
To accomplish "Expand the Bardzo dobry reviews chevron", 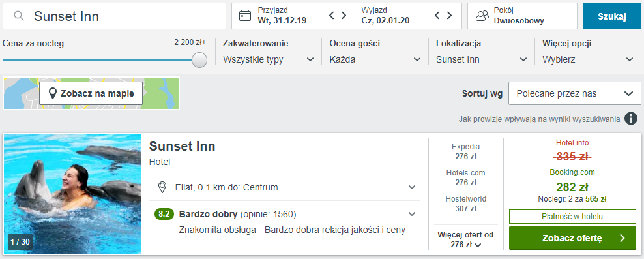I will 412,214.
